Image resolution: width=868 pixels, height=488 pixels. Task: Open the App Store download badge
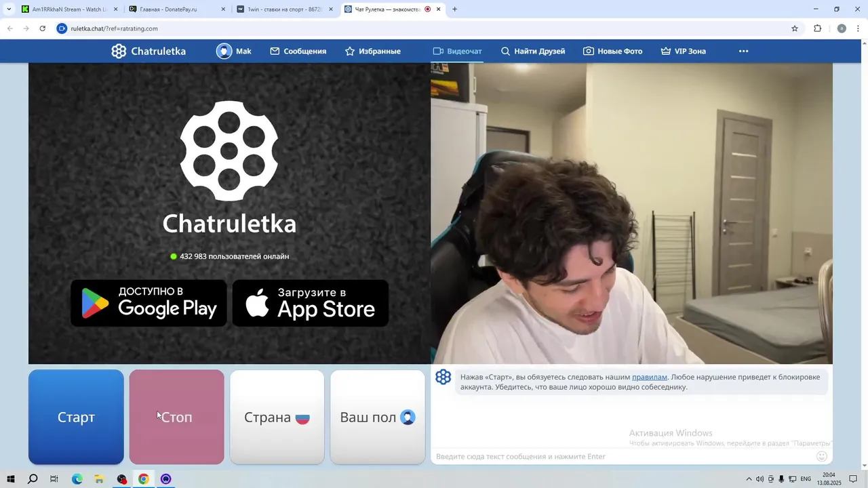tap(311, 303)
